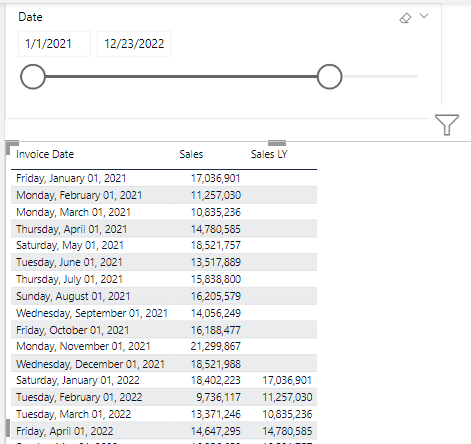
Task: Select the top-left table corner handle
Action: (12, 147)
